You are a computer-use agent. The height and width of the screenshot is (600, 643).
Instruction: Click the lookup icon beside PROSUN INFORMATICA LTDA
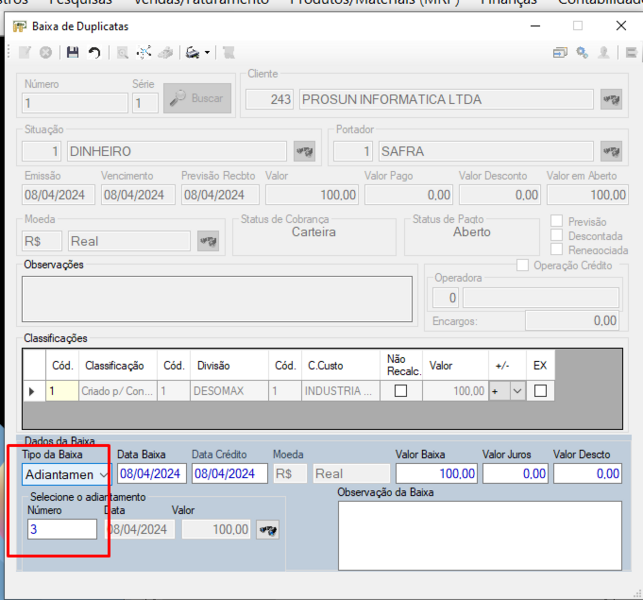611,99
